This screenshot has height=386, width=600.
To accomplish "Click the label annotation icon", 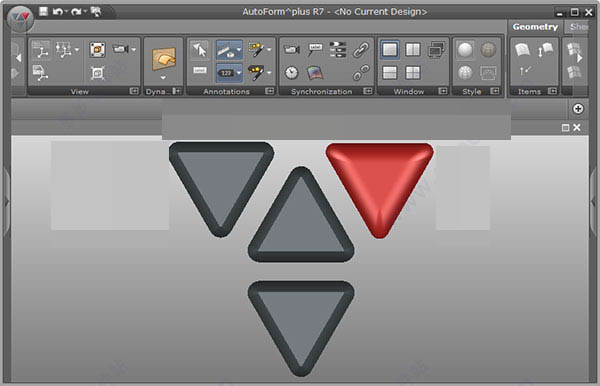I will pyautogui.click(x=200, y=70).
